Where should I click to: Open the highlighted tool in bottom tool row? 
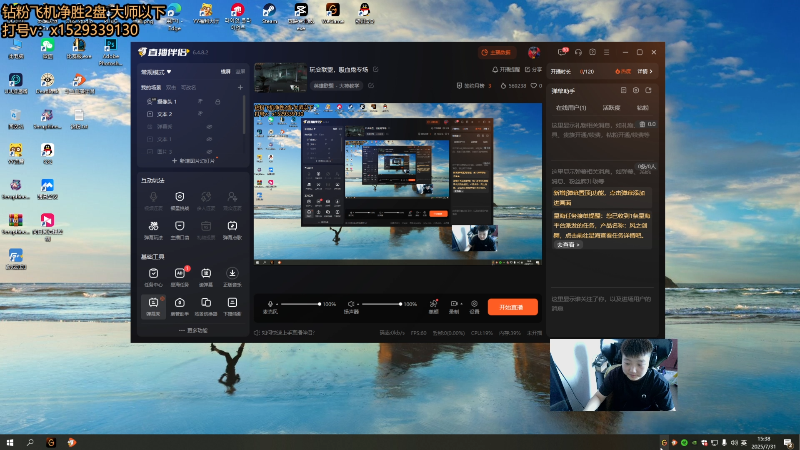(x=153, y=306)
